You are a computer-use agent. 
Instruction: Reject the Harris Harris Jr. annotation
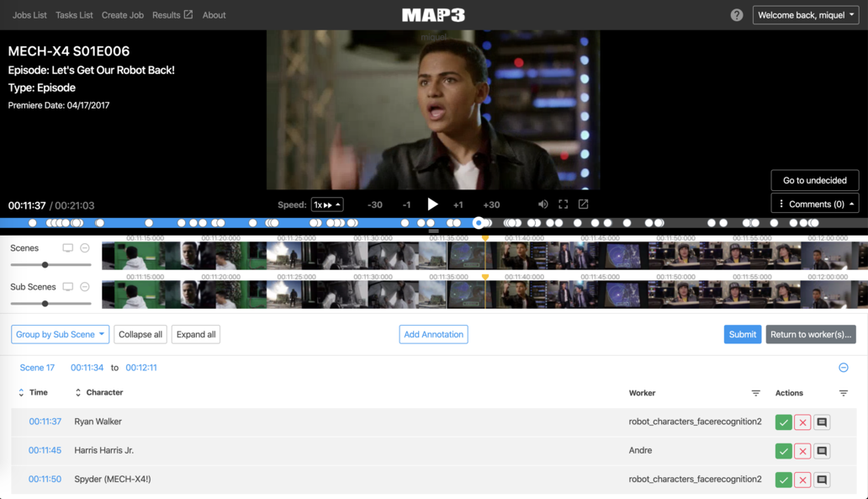click(802, 451)
